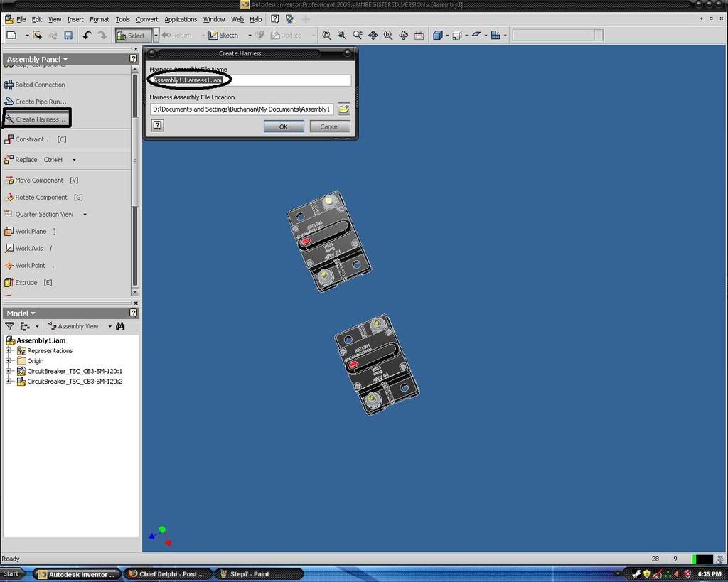Image resolution: width=728 pixels, height=582 pixels.
Task: Click the Undo arrow icon
Action: click(87, 36)
